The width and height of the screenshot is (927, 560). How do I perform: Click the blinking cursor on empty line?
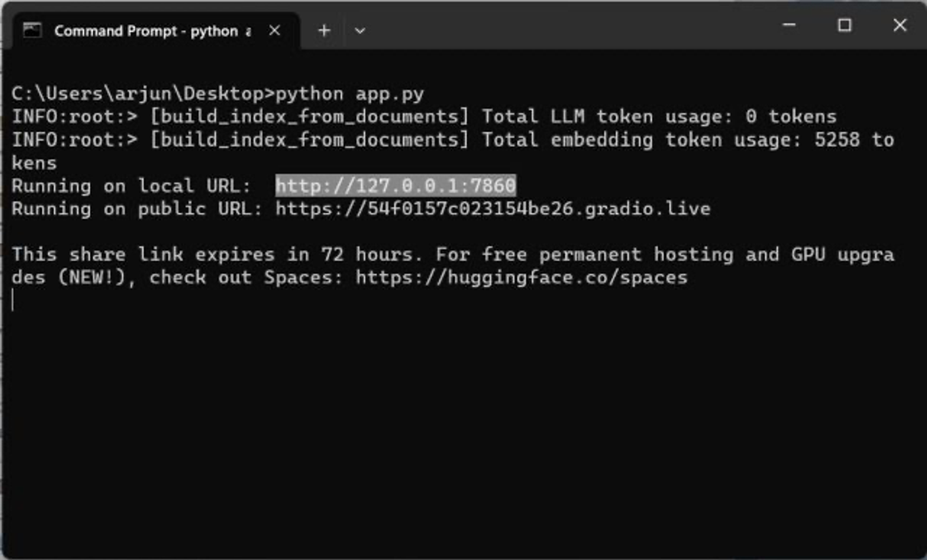[x=13, y=300]
